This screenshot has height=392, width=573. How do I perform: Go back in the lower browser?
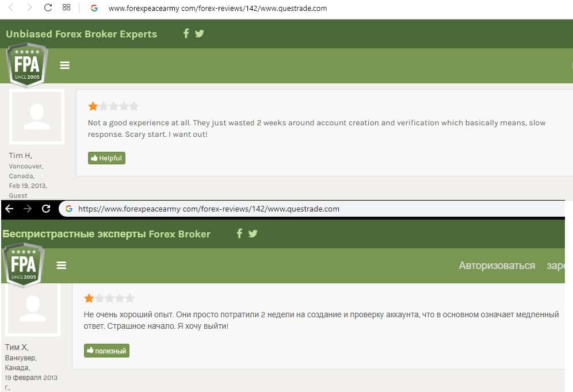pos(10,209)
